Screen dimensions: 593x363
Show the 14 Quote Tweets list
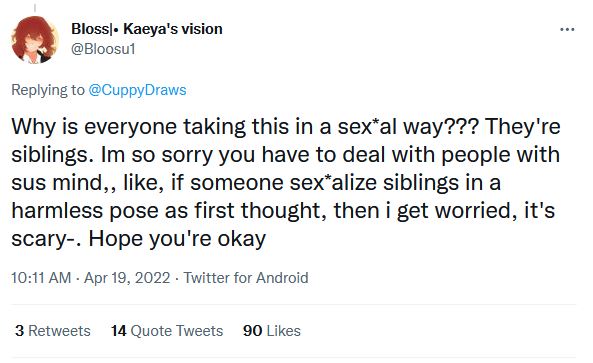click(x=167, y=331)
